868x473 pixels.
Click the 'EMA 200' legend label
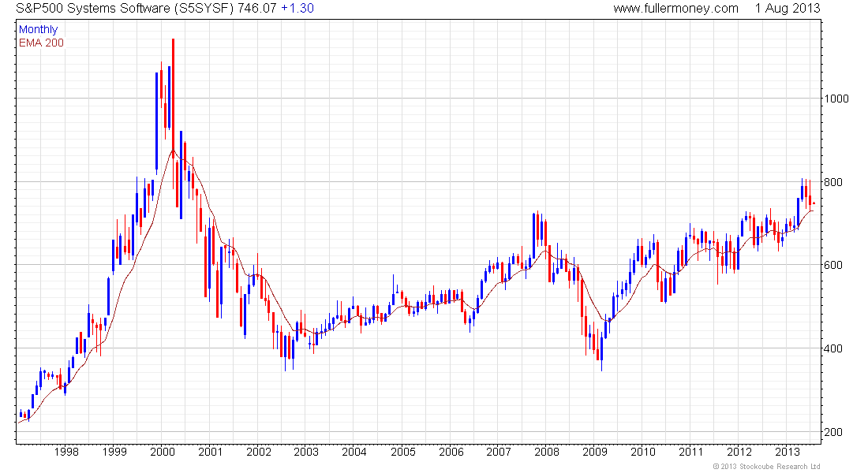(41, 43)
